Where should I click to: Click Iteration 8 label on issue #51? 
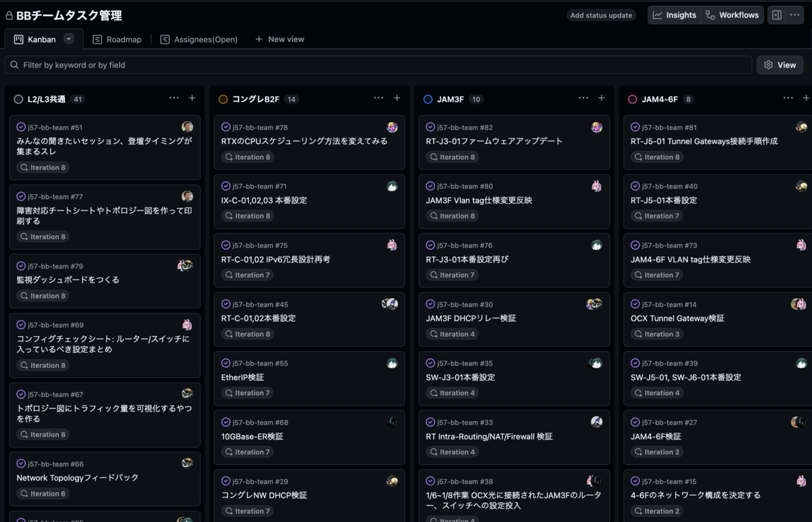(43, 168)
